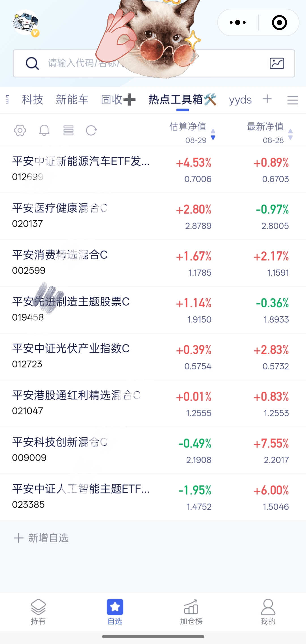Screen dimensions: 306x644
Task: Open the hamburger group-management menu
Action: coord(292,100)
